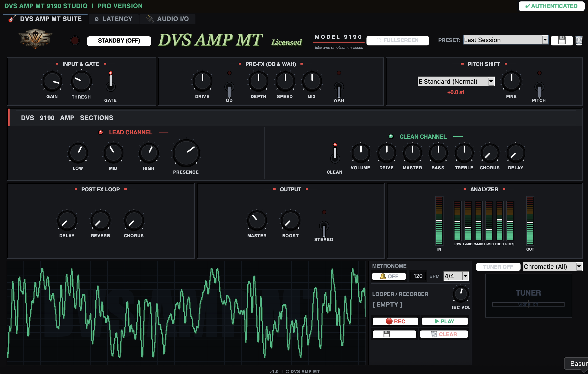
Task: Click the Clean Channel Volume knob
Action: click(x=361, y=153)
